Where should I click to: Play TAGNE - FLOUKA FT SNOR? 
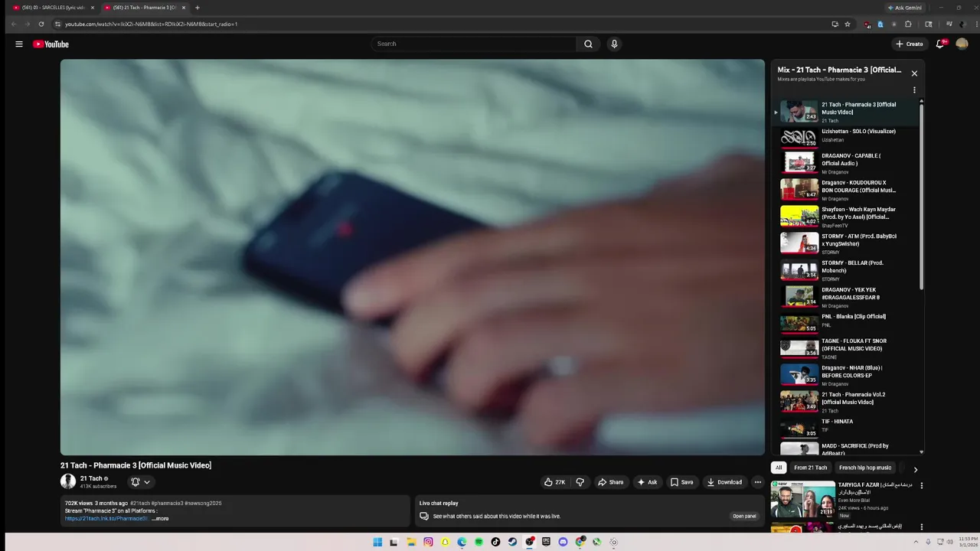[x=846, y=348]
